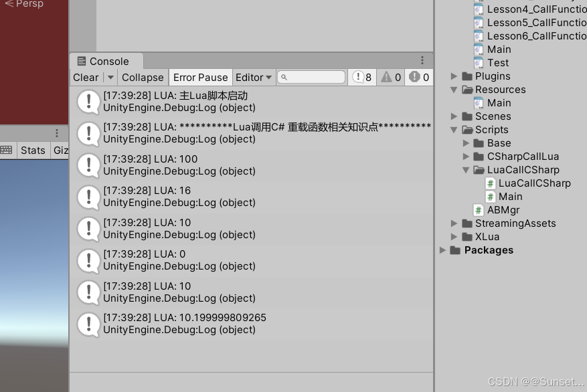Select the ABMgr script name
This screenshot has height=392, width=587.
[x=503, y=210]
